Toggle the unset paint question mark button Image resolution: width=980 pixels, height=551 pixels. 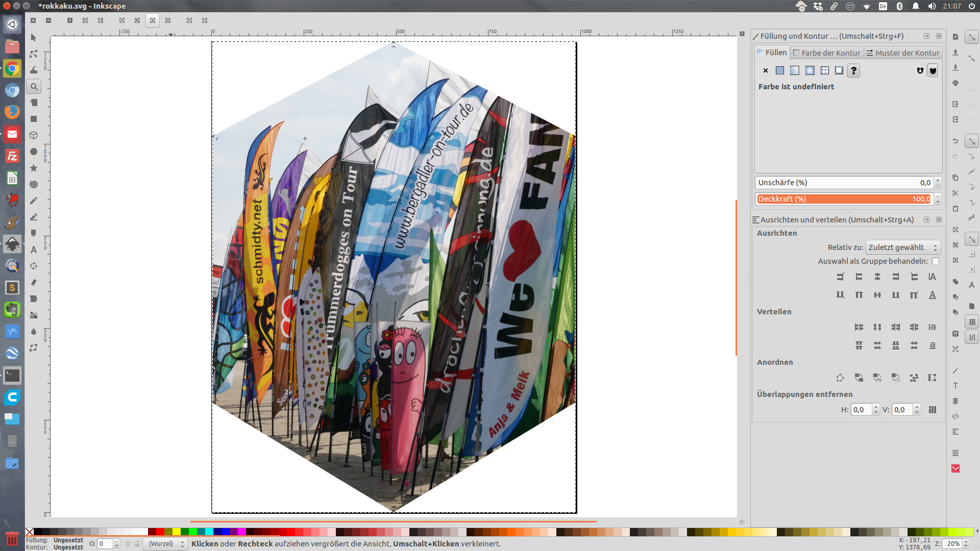click(x=853, y=70)
